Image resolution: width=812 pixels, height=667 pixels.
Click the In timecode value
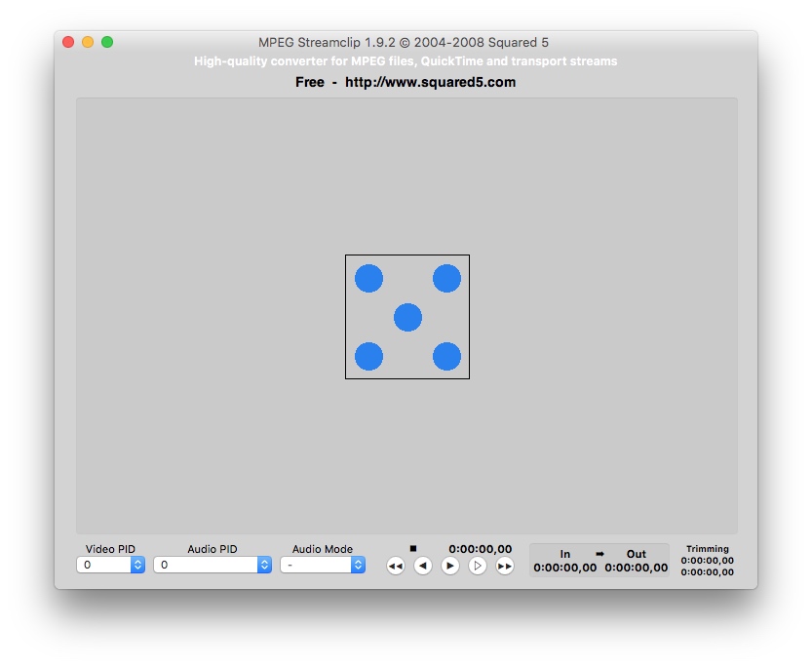pos(565,568)
